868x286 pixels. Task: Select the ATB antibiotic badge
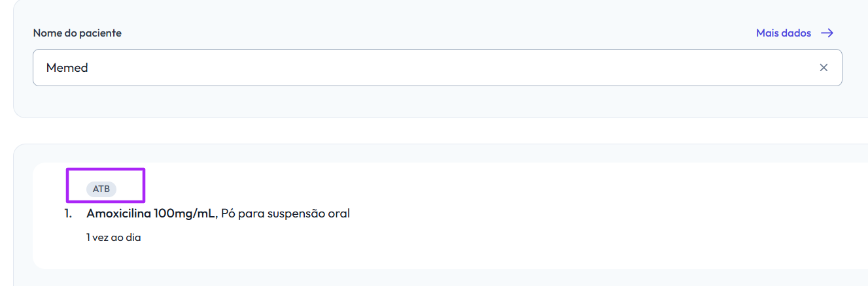101,189
